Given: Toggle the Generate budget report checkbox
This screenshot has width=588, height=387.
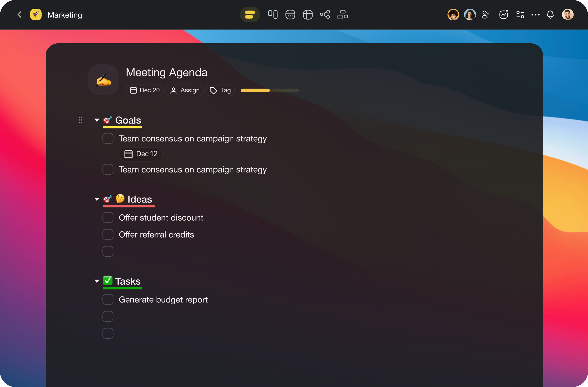Looking at the screenshot, I should tap(108, 299).
